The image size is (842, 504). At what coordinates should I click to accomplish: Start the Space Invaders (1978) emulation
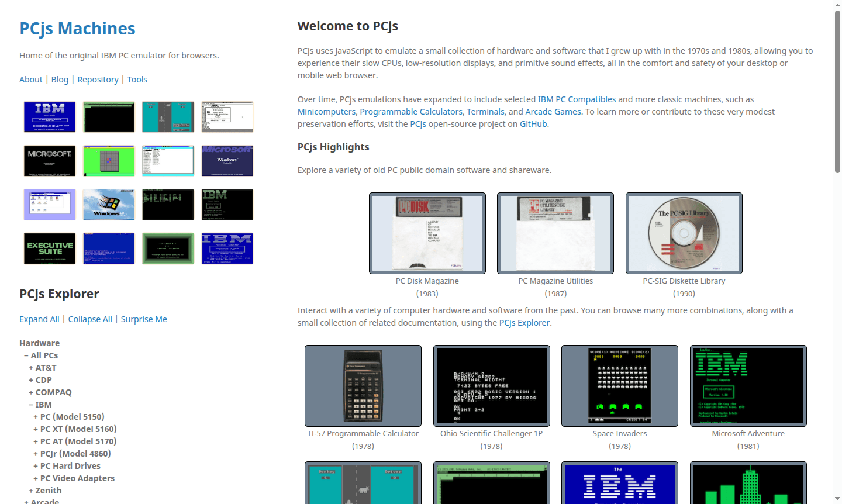[620, 385]
